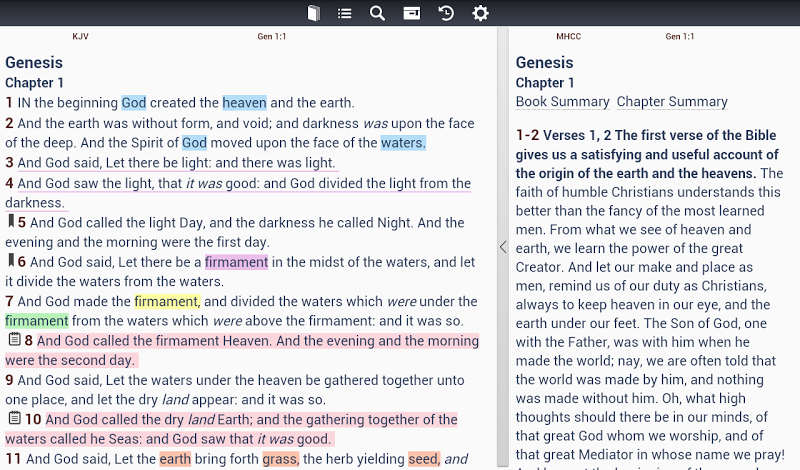The width and height of the screenshot is (800, 470).
Task: Tap the Chapter 1 heading in MHCC pane
Action: (544, 83)
